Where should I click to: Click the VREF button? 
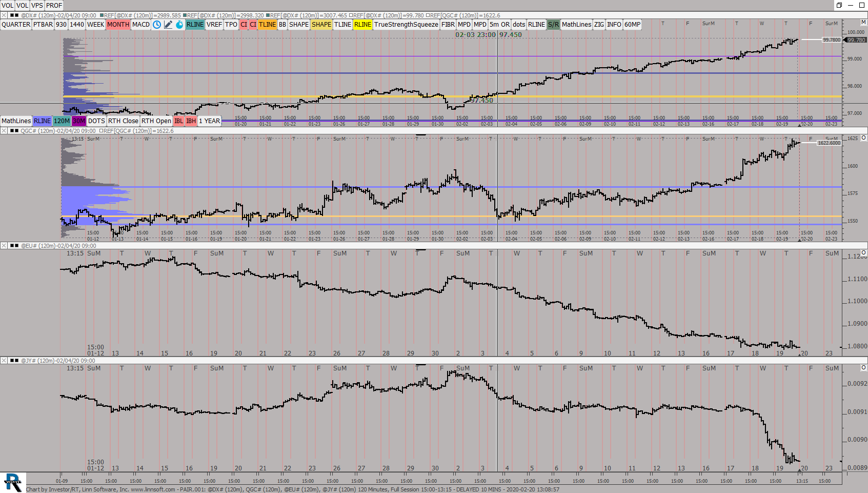click(x=214, y=25)
